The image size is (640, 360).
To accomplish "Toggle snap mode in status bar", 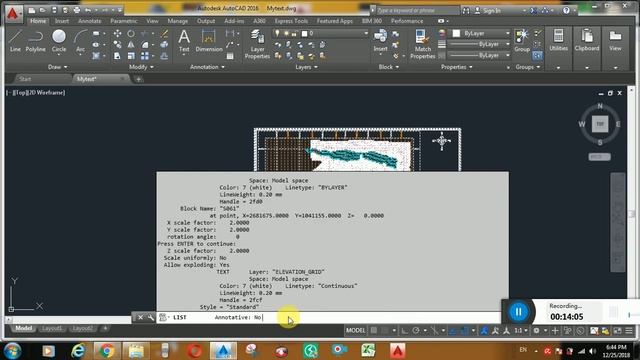I will point(385,330).
